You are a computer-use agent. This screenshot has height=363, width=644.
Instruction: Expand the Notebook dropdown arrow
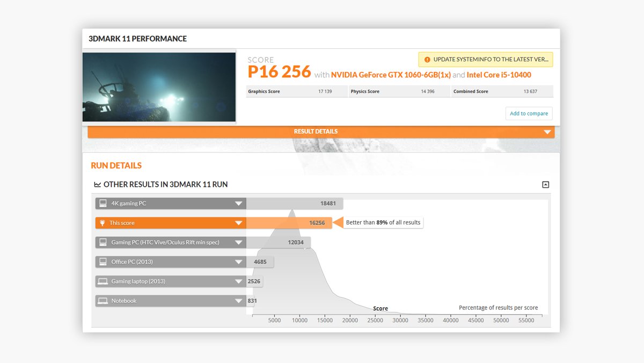[x=239, y=301]
